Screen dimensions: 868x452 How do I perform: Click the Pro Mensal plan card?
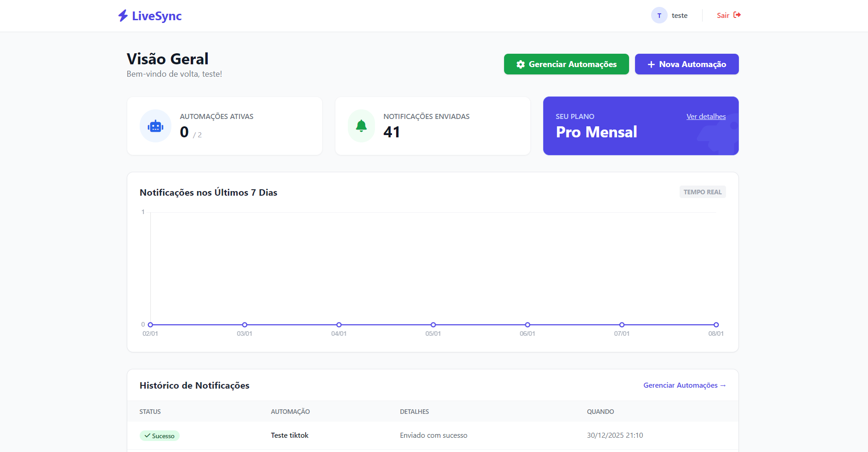coord(641,132)
